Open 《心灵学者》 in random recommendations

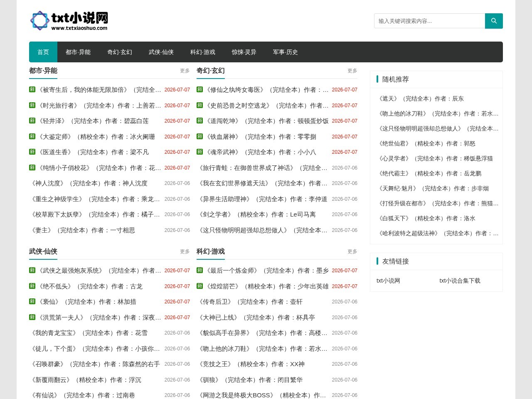coord(435,158)
